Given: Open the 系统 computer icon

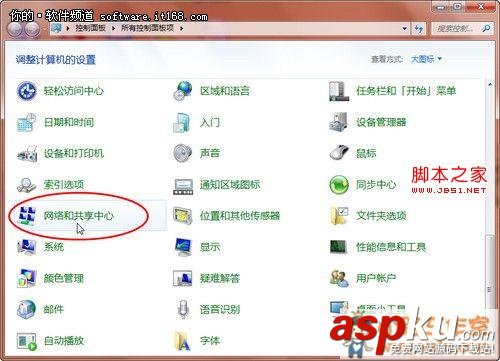Looking at the screenshot, I should (26, 247).
